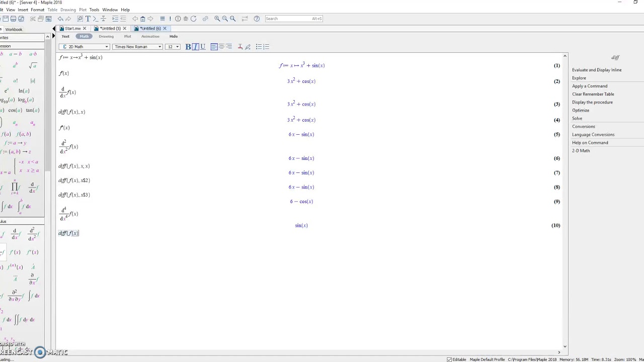Click Language Conversions option
Screen dimensions: 644x362
pos(593,134)
